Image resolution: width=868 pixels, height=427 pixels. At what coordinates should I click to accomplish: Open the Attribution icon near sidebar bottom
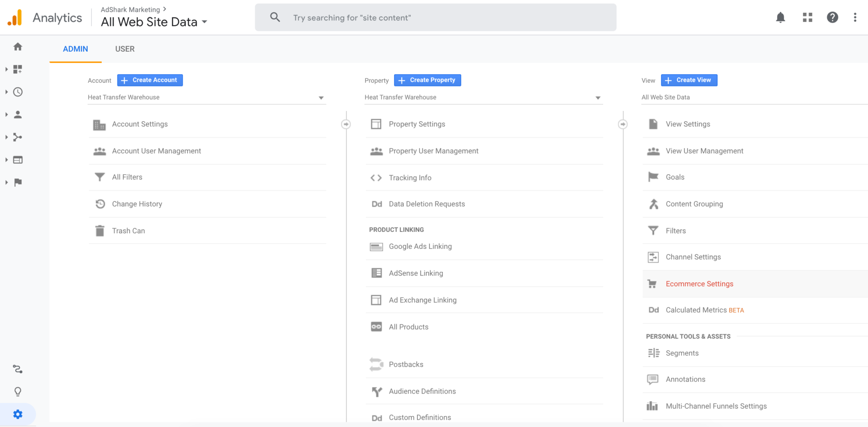(18, 369)
